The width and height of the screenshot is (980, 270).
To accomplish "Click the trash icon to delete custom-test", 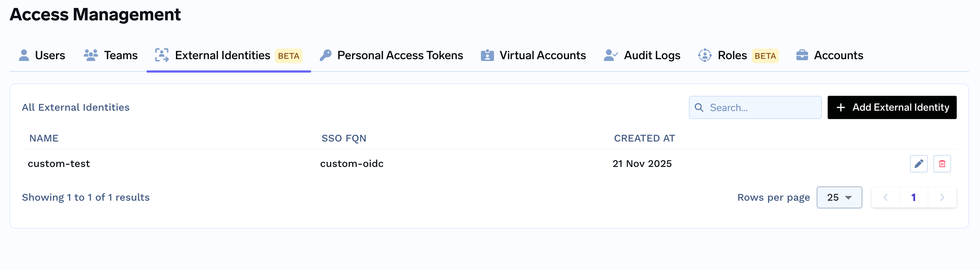I will click(x=943, y=164).
